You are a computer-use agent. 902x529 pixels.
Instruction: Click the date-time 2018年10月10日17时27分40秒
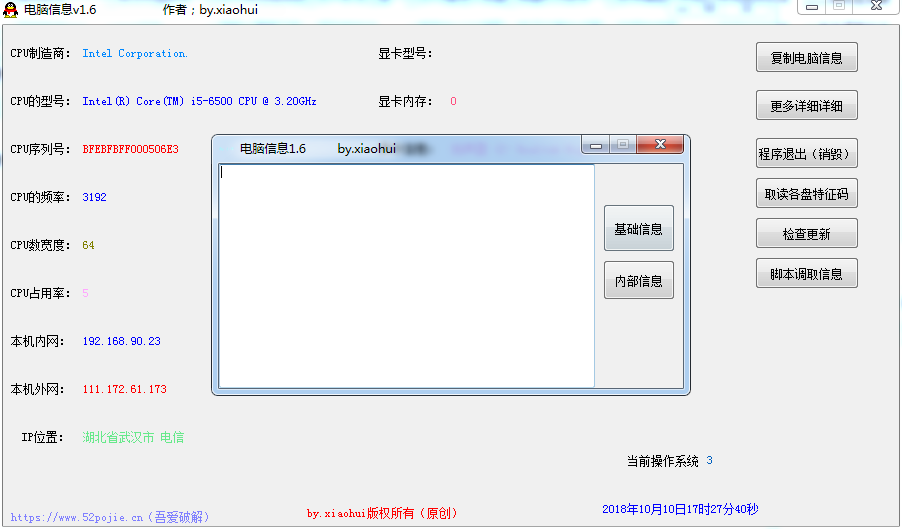pyautogui.click(x=680, y=509)
